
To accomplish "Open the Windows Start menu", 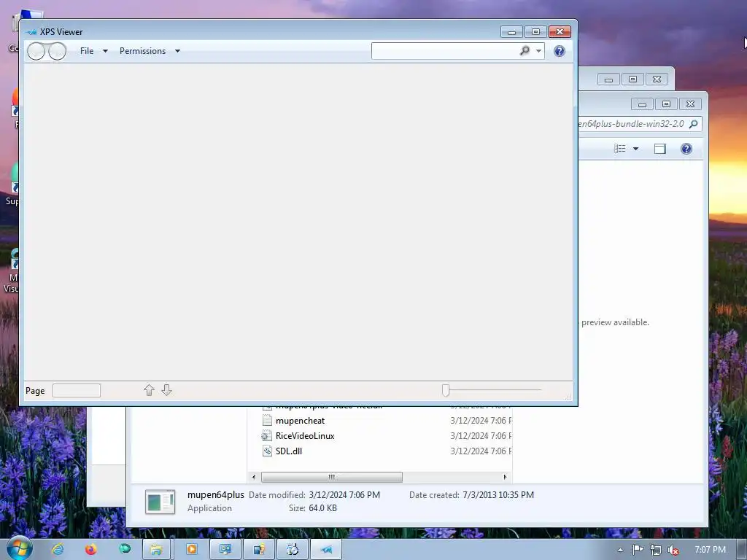I will (x=19, y=548).
